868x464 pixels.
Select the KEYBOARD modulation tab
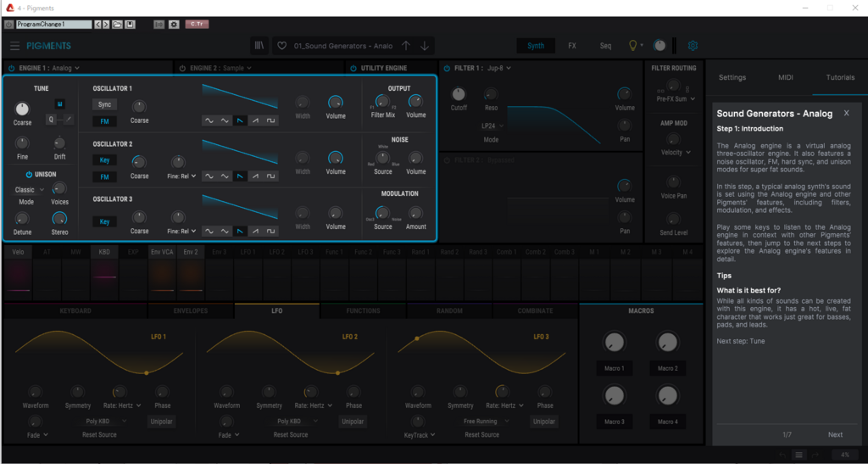pos(75,311)
